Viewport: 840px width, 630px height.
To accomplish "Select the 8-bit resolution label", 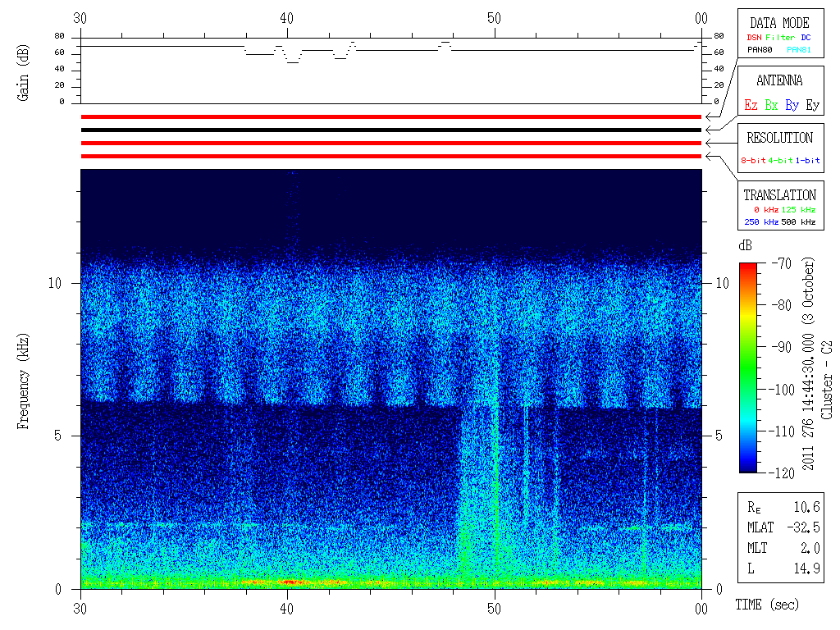I will [x=753, y=160].
